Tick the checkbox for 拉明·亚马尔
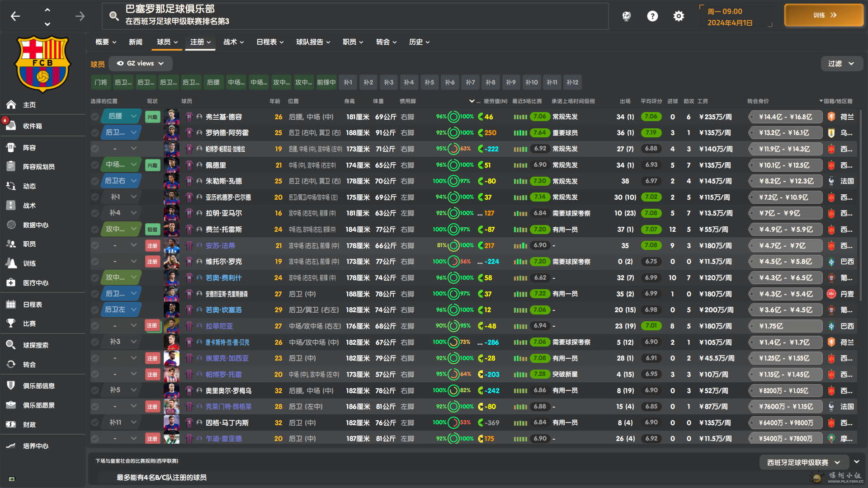 tap(94, 213)
